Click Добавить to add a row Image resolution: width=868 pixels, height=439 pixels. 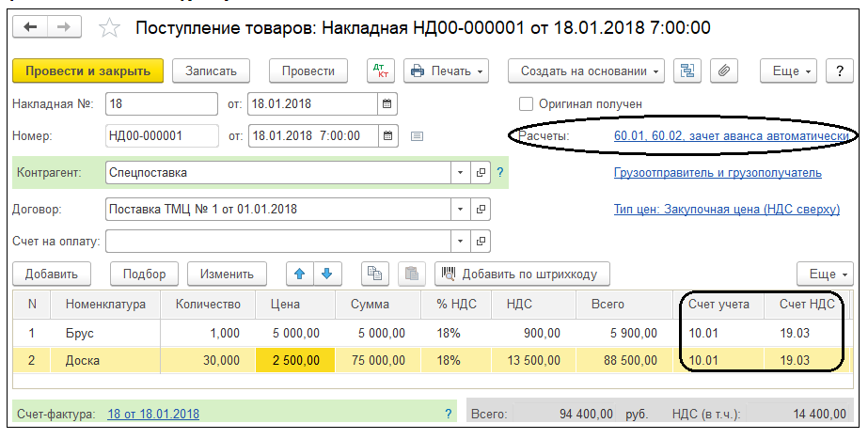52,274
